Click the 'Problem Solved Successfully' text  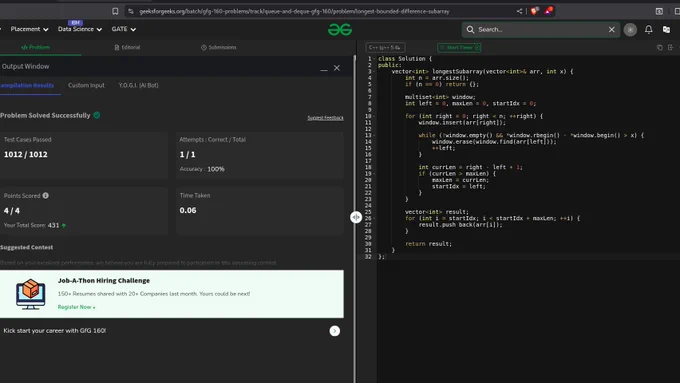[x=45, y=115]
